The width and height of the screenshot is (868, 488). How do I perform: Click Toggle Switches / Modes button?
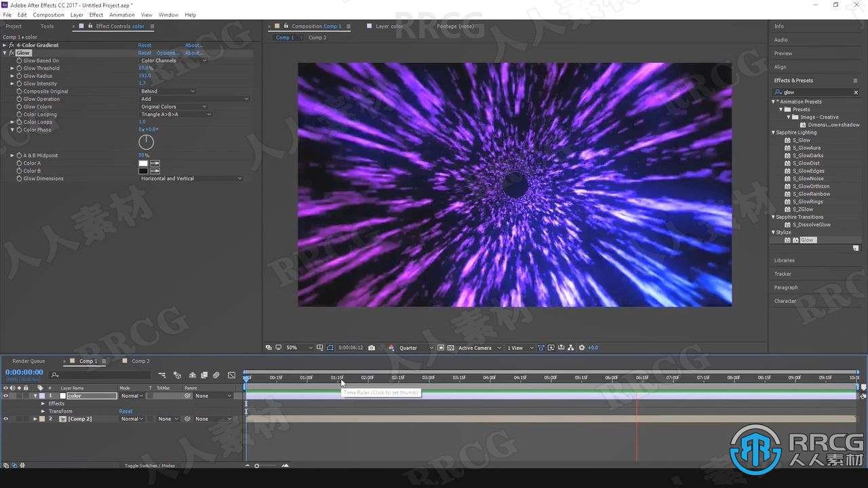149,466
